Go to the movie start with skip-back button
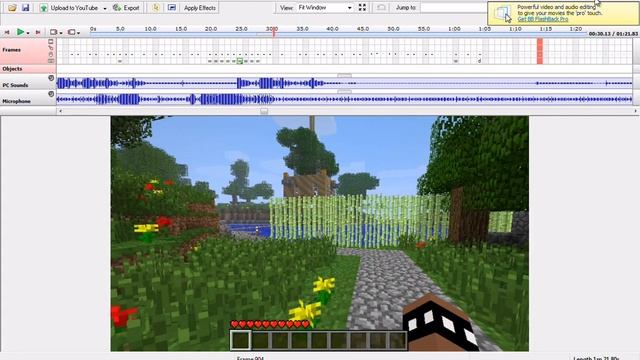Image resolution: width=640 pixels, height=360 pixels. coord(7,32)
